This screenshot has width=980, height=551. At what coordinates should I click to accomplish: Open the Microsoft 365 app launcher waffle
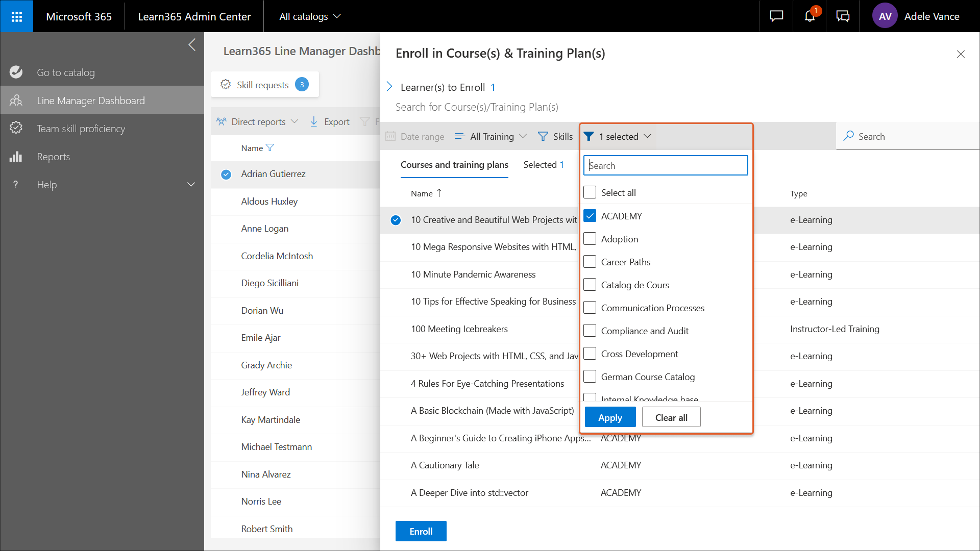point(16,16)
